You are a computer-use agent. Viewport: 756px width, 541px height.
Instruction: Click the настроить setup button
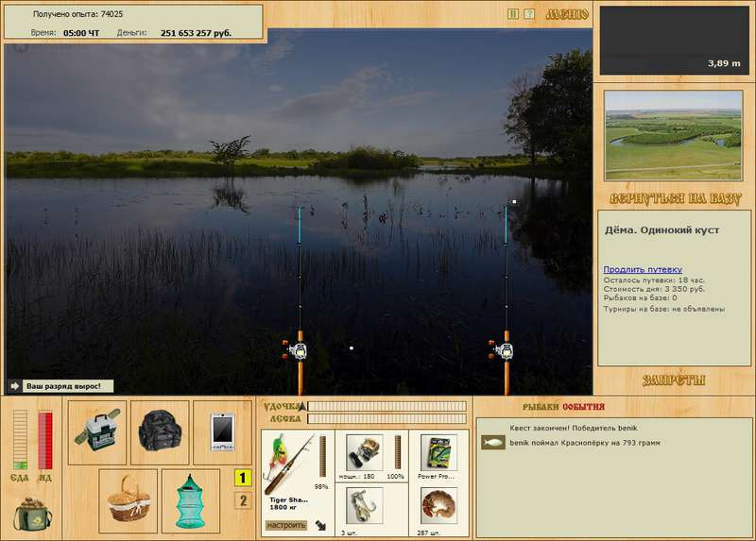(x=286, y=525)
